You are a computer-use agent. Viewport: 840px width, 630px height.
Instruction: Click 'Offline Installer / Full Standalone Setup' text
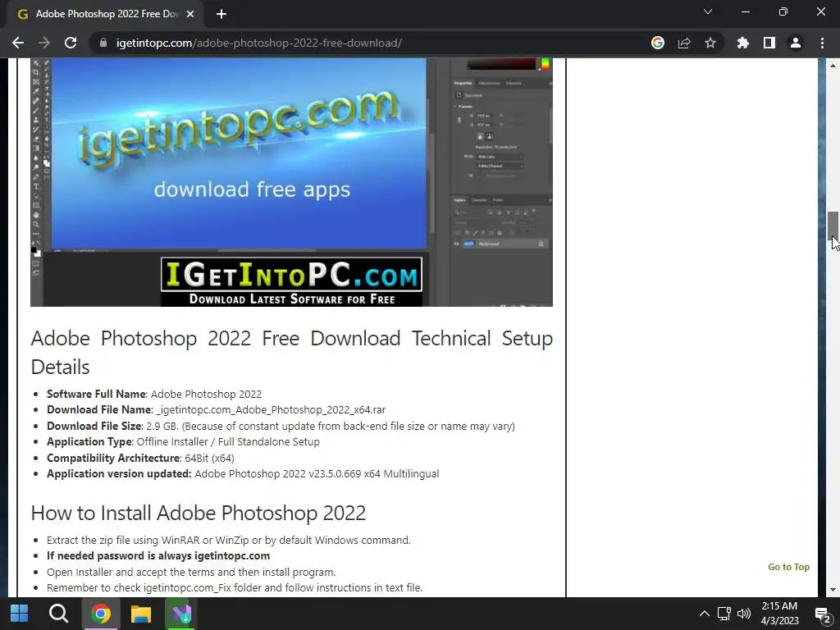(x=228, y=442)
